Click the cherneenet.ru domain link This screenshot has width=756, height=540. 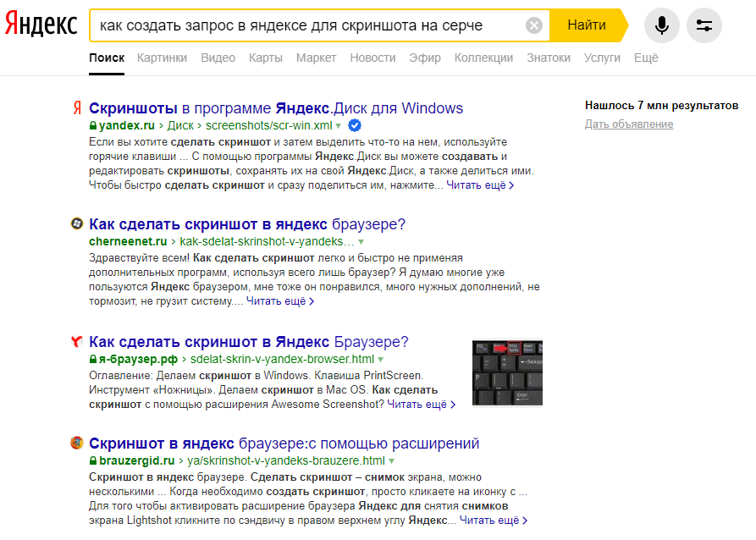(128, 241)
